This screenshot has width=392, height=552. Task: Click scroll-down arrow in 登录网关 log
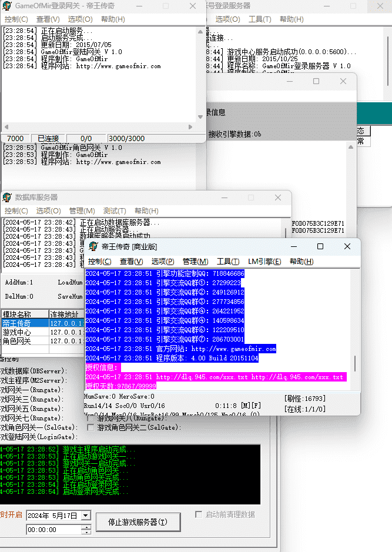(200, 117)
